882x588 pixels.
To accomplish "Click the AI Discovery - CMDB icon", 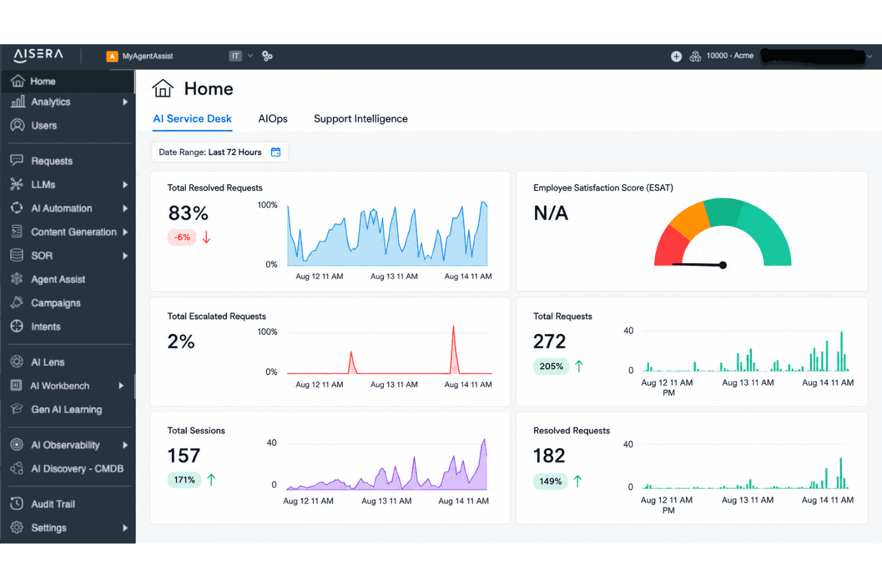I will [x=17, y=468].
